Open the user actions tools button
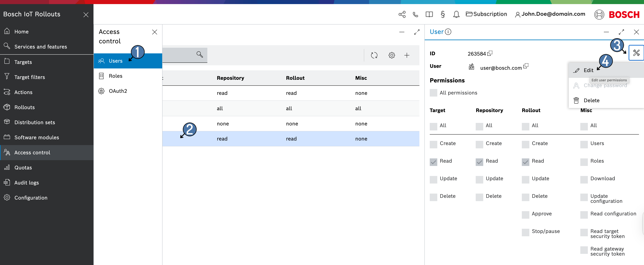Image resolution: width=644 pixels, height=265 pixels. [x=636, y=53]
